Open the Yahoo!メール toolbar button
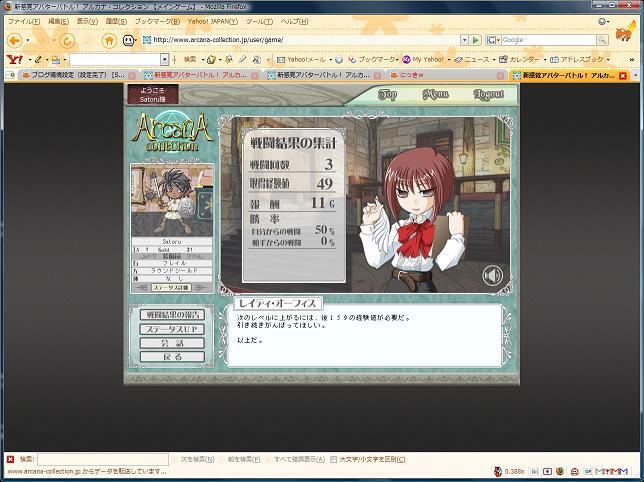 pyautogui.click(x=301, y=60)
